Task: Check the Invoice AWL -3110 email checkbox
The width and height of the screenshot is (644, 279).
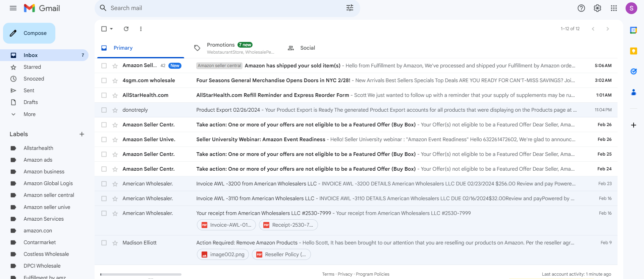Action: [x=104, y=199]
